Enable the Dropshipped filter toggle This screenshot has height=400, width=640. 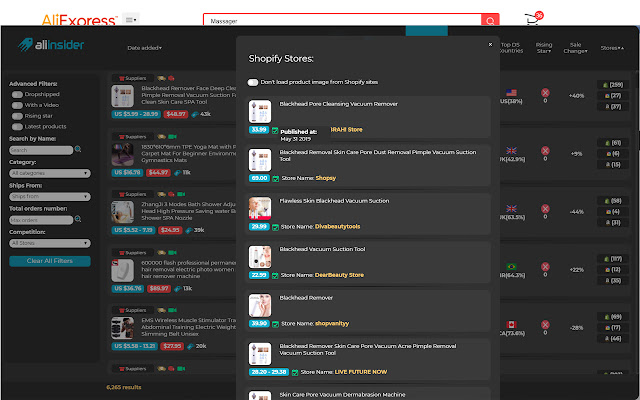(x=17, y=94)
